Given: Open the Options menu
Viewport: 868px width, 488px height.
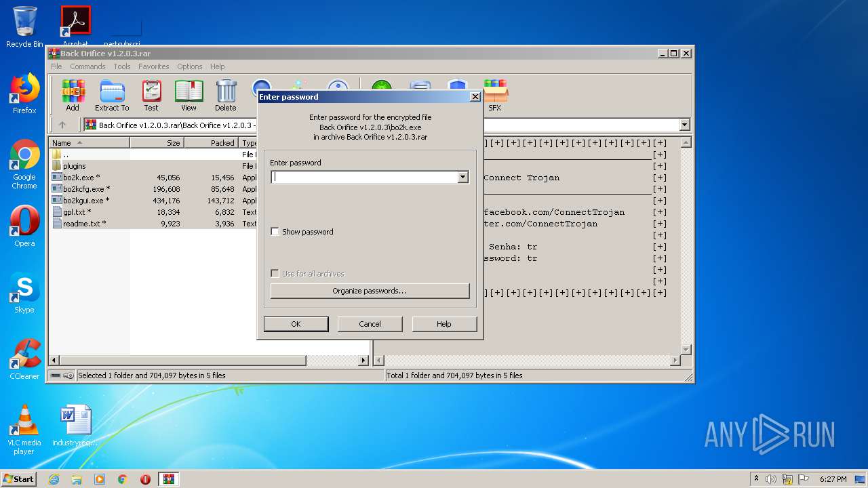Looking at the screenshot, I should (190, 66).
